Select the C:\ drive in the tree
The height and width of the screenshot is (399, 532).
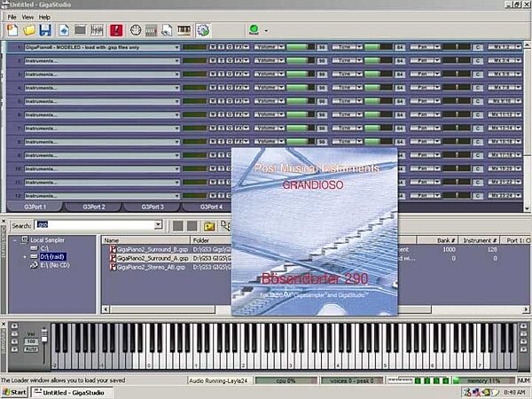pos(44,248)
